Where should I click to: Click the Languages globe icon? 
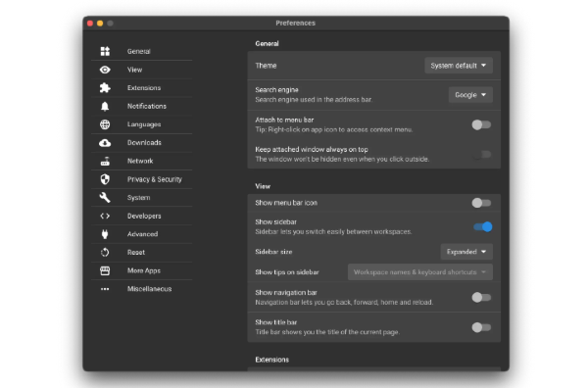105,124
